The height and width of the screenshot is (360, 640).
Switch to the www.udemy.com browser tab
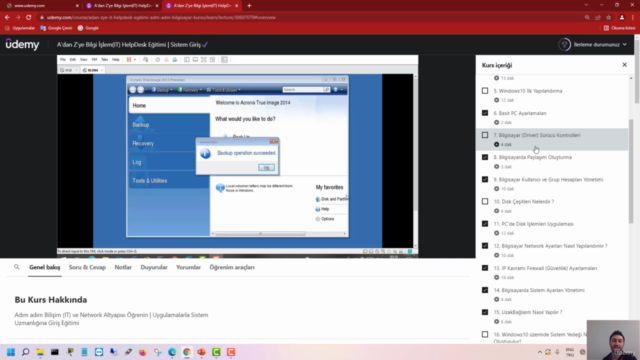click(41, 6)
